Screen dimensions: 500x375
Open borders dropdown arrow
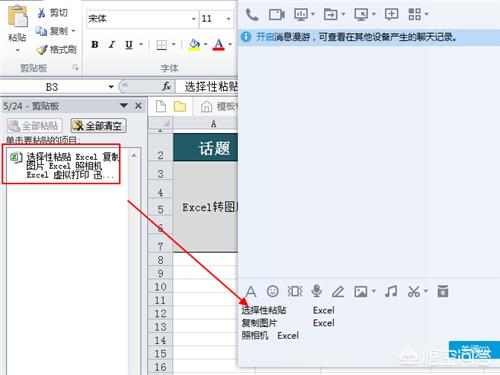click(x=174, y=44)
